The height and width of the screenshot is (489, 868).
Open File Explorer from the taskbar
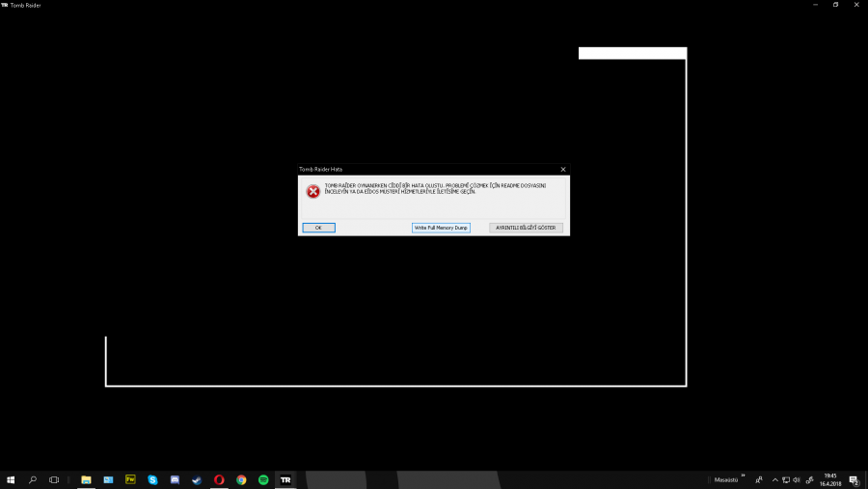pyautogui.click(x=86, y=479)
